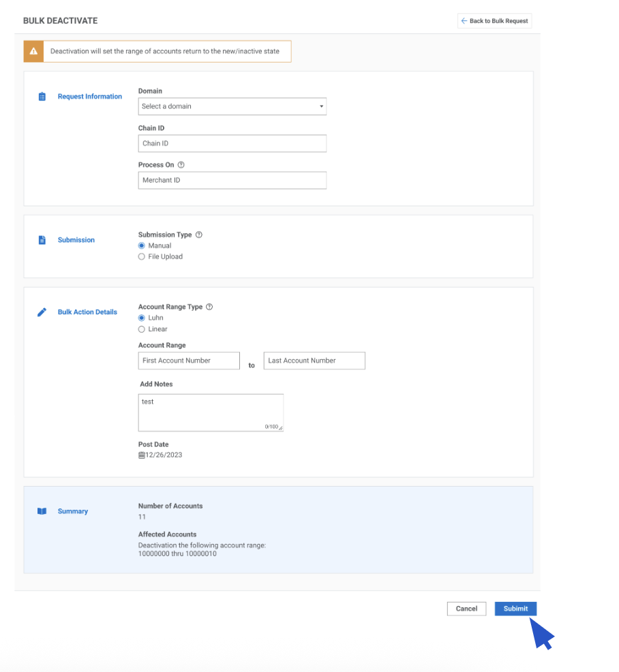
Task: Focus the First Account Number field
Action: (189, 361)
